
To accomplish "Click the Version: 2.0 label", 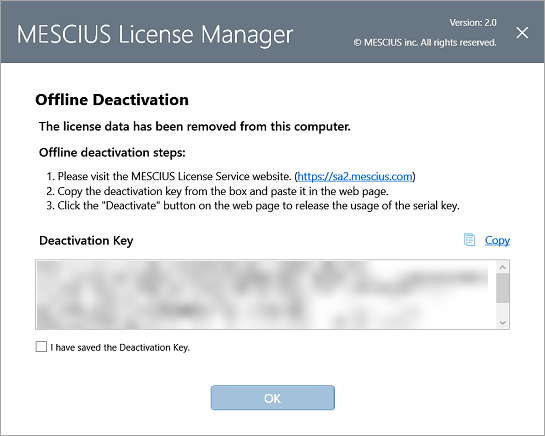I will tap(473, 23).
